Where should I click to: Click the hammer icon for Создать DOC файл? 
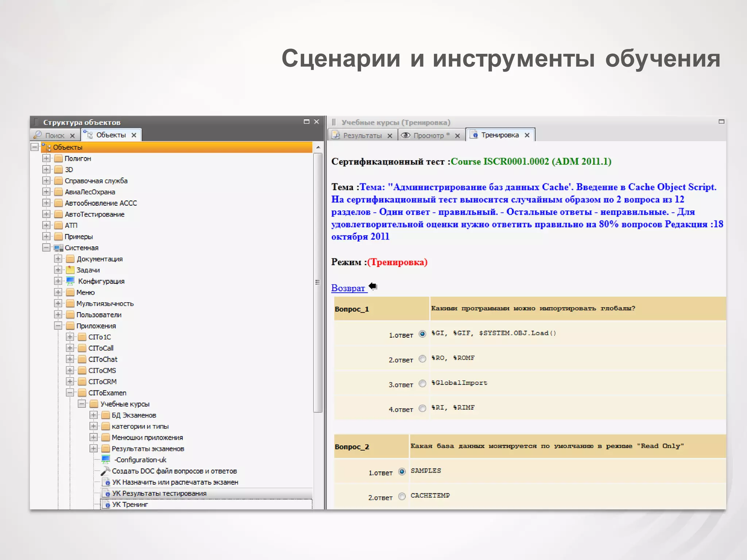tap(105, 471)
